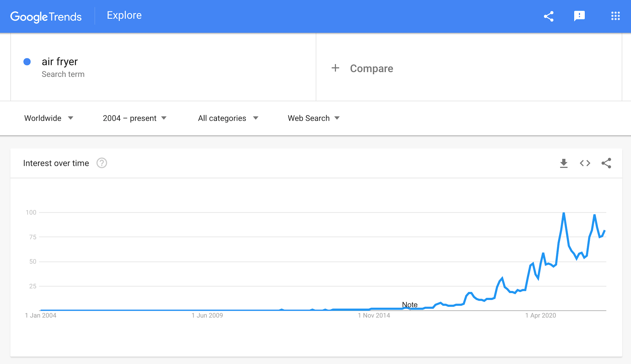Click the chart peak at value 100

(x=564, y=213)
